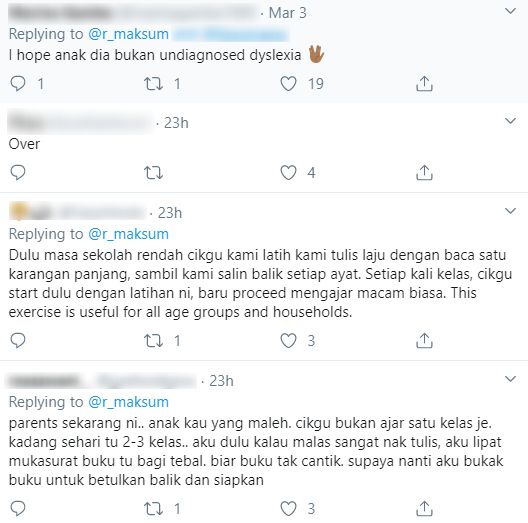This screenshot has height=523, width=528.
Task: Open @r_maksum link in 'parents sekarang' reply
Action: tap(128, 402)
